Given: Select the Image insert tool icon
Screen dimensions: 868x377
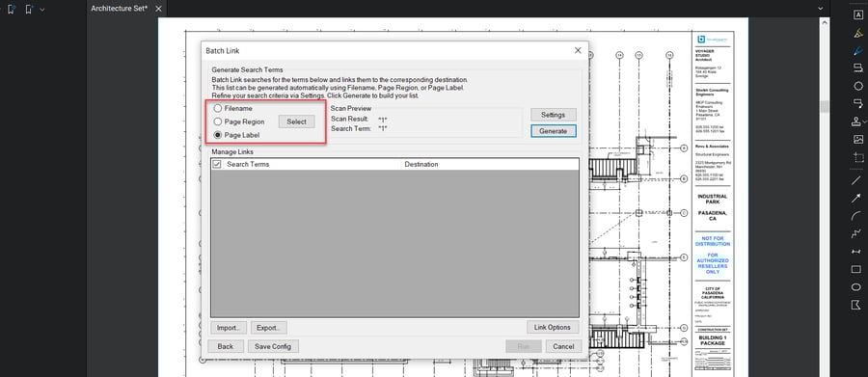Looking at the screenshot, I should coord(858,140).
